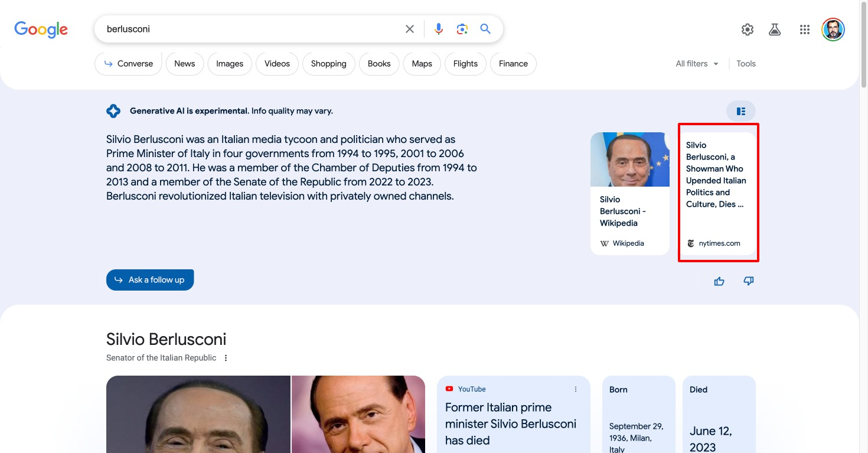Image resolution: width=868 pixels, height=453 pixels.
Task: Click the blue search magnifier icon
Action: (485, 29)
